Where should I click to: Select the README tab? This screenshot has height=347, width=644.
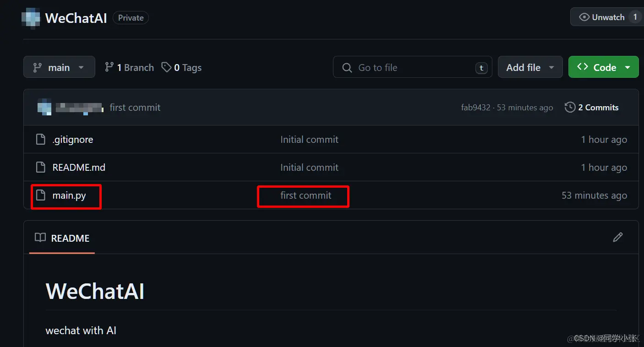click(62, 238)
